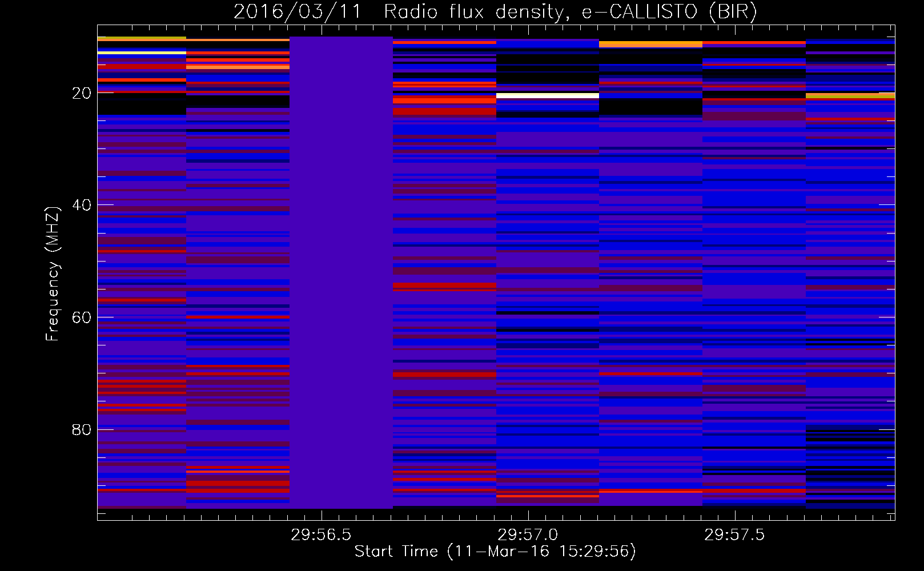Click the '20' frequency tick label
The width and height of the screenshot is (924, 571).
(82, 93)
